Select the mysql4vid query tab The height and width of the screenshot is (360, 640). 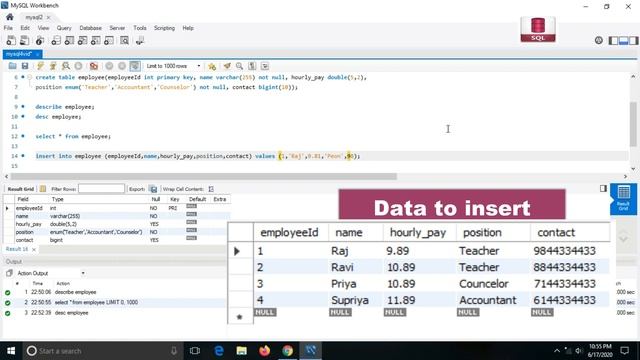tap(19, 54)
